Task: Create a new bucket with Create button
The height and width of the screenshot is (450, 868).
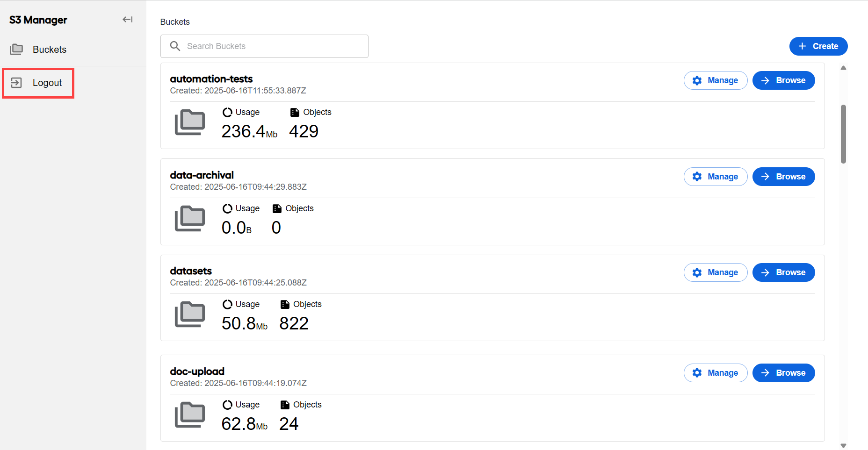Action: click(x=818, y=46)
